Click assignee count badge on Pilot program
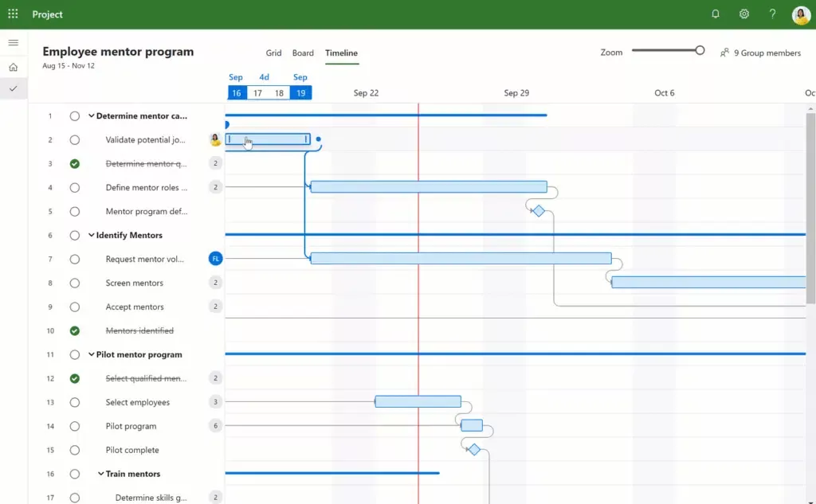Screen dimensions: 816x504 tap(215, 425)
